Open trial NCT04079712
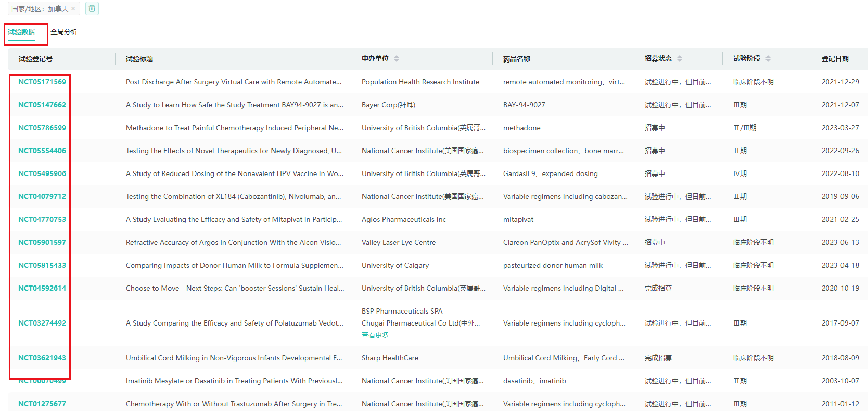The image size is (868, 411). (42, 196)
